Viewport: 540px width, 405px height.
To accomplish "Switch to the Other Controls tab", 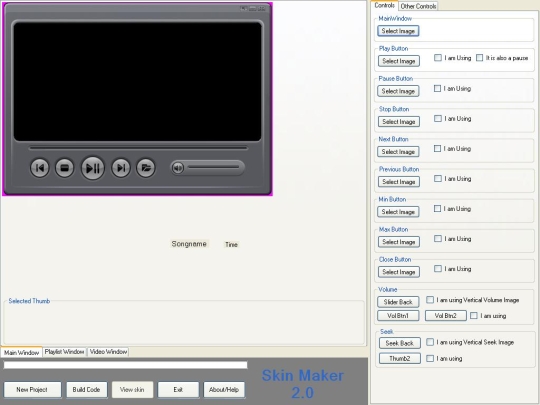I will coord(418,6).
